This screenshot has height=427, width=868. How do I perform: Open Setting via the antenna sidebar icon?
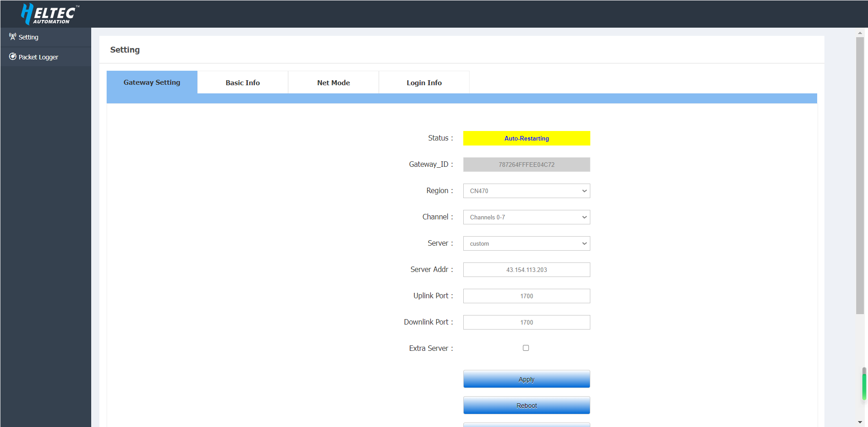[x=13, y=37]
